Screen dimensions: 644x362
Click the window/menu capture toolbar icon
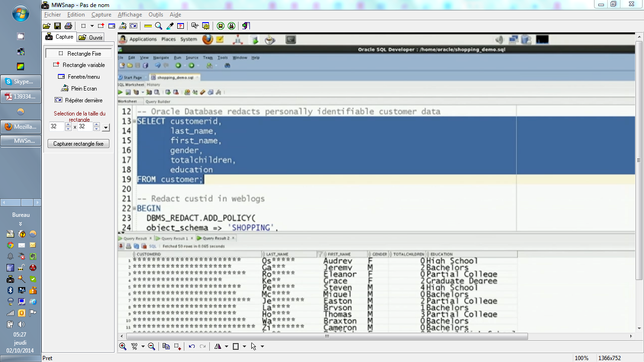tap(112, 26)
